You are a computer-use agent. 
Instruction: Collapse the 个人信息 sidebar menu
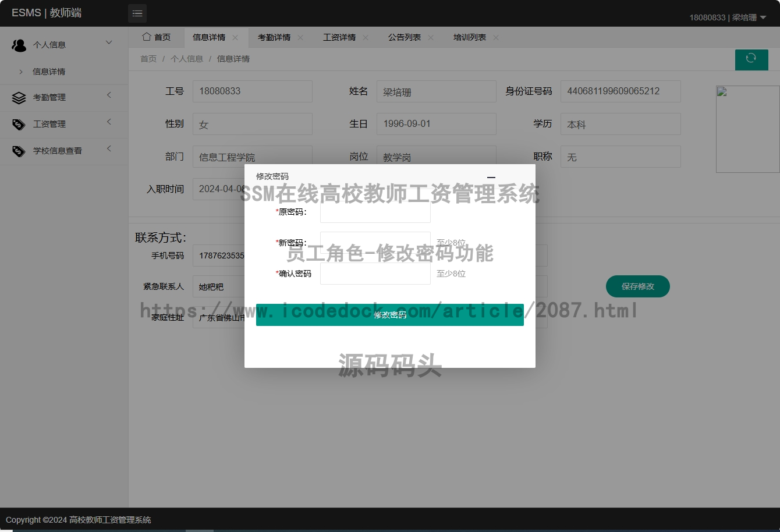click(x=109, y=42)
